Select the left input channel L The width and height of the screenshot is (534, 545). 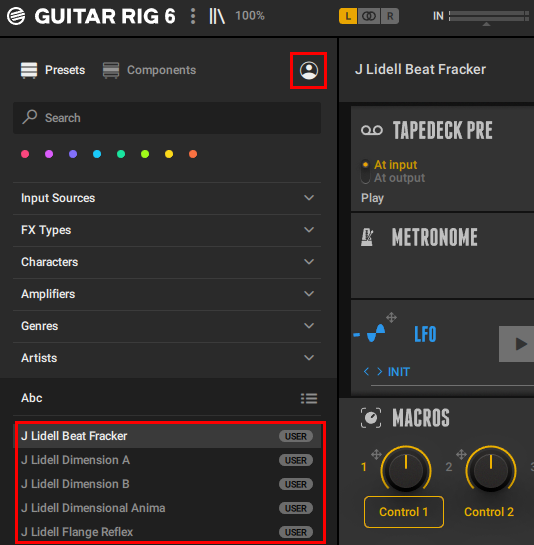(x=348, y=16)
